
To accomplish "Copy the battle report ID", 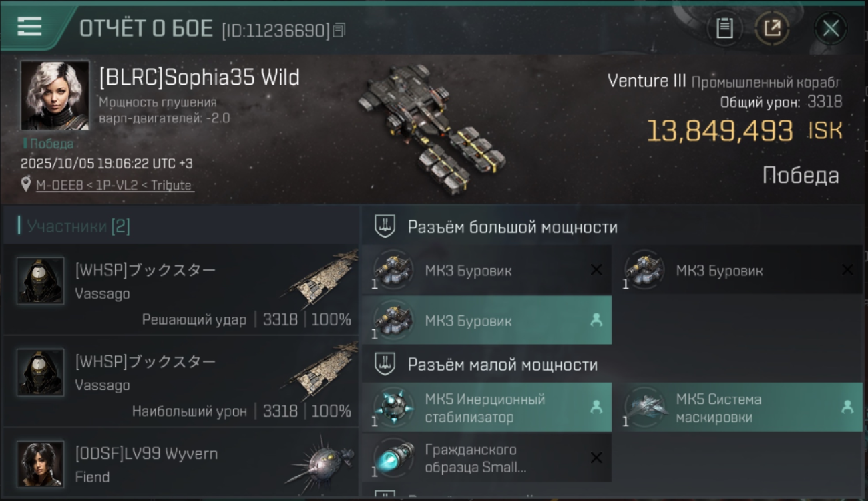I will coord(339,30).
